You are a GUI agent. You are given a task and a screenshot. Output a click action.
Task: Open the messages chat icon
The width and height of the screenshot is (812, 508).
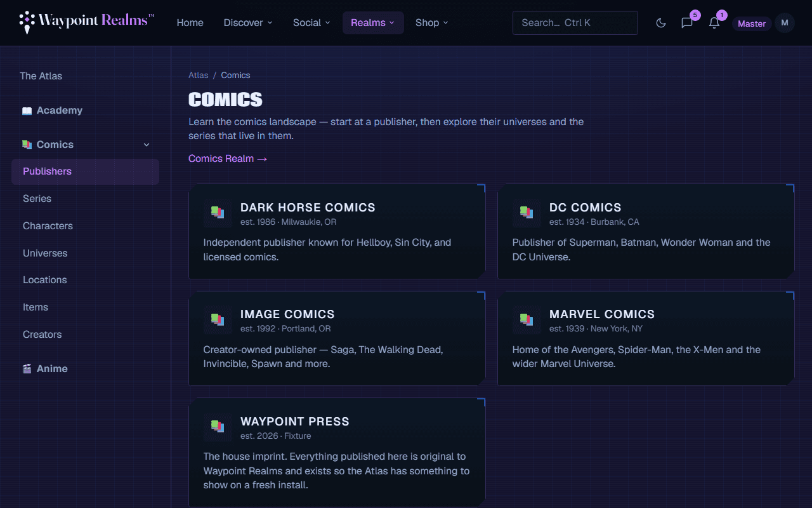tap(687, 23)
